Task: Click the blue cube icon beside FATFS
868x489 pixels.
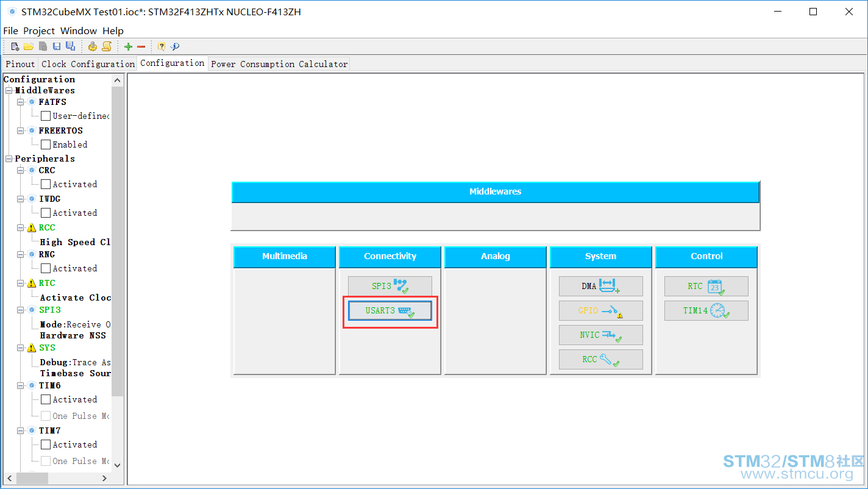Action: (x=32, y=102)
